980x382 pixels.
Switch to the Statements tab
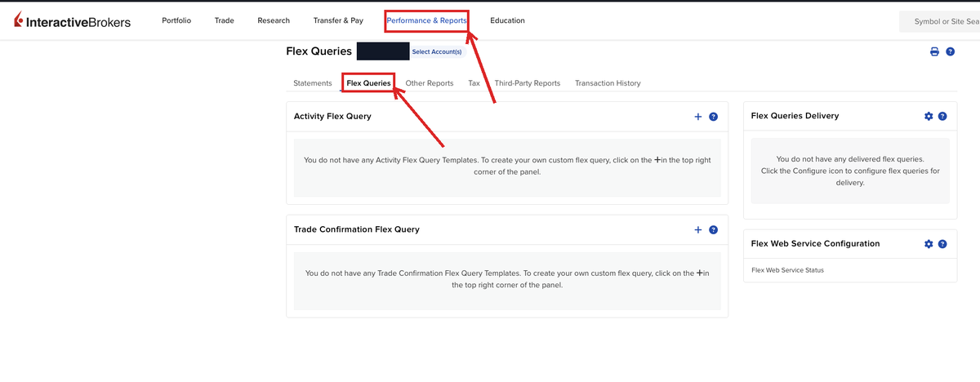coord(313,83)
